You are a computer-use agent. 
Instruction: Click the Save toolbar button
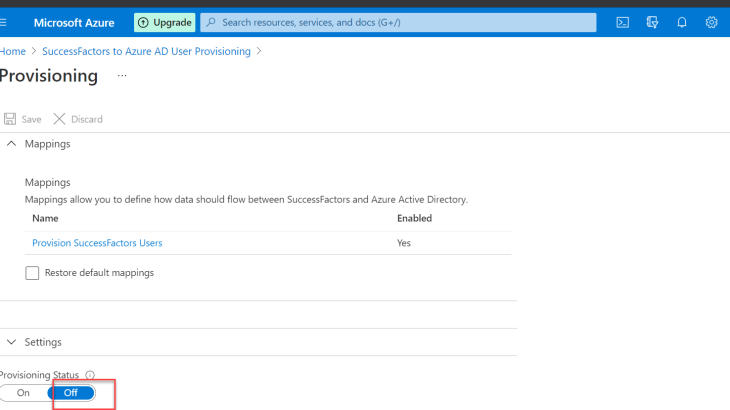point(23,119)
